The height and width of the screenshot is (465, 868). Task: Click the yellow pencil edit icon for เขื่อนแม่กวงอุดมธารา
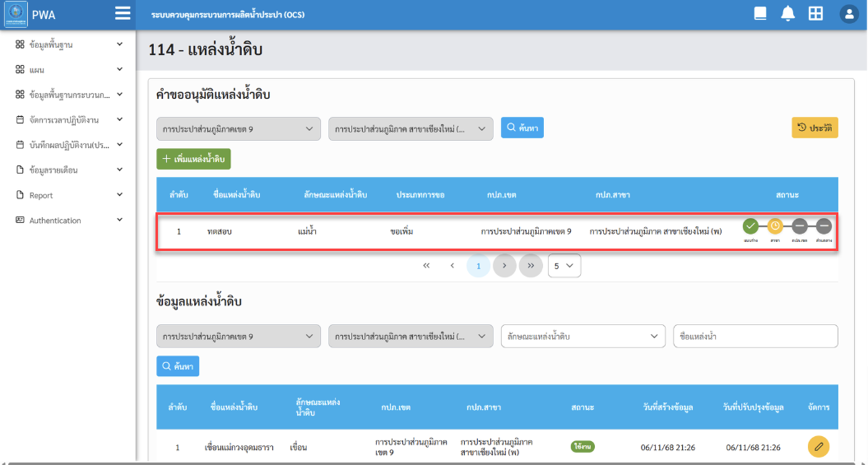point(819,447)
